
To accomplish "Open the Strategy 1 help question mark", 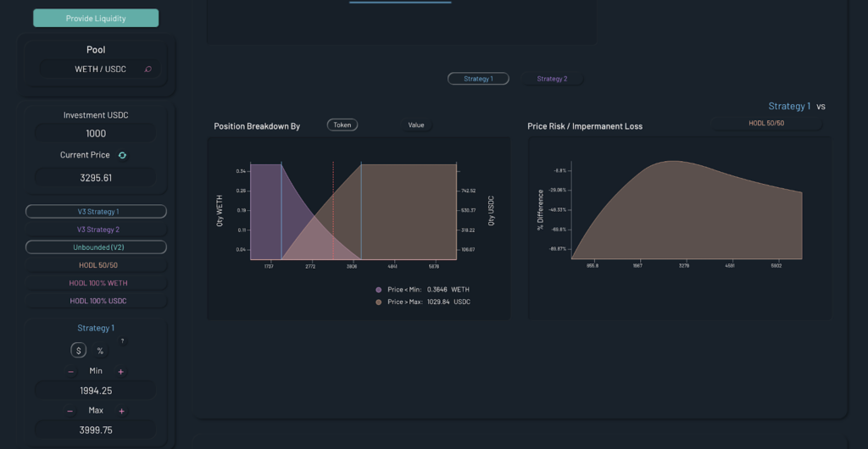I will coord(122,341).
